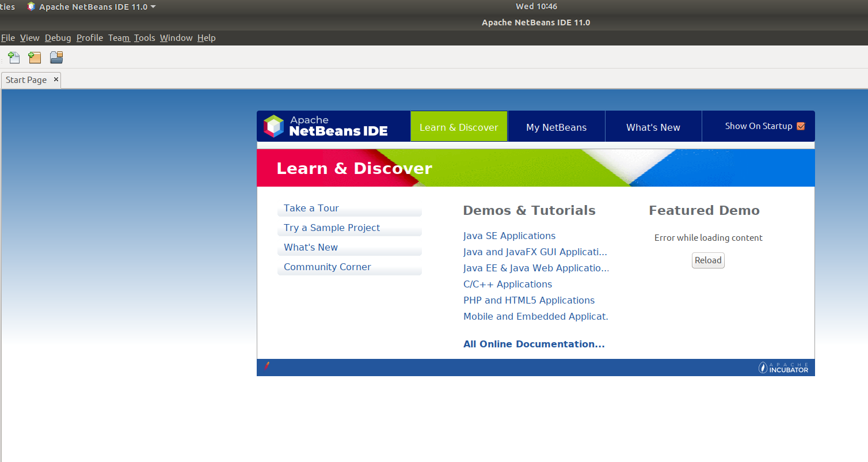Click the red feather icon in footer
This screenshot has width=868, height=462.
(x=267, y=366)
